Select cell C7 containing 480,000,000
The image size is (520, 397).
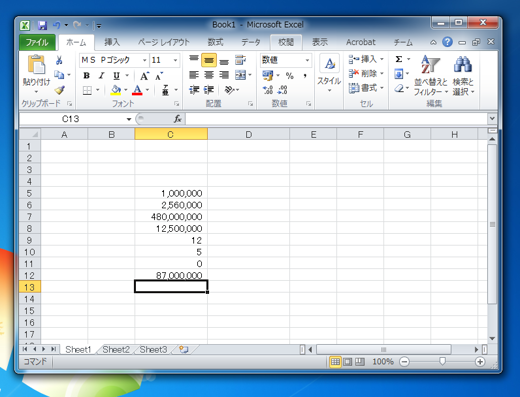click(x=171, y=217)
